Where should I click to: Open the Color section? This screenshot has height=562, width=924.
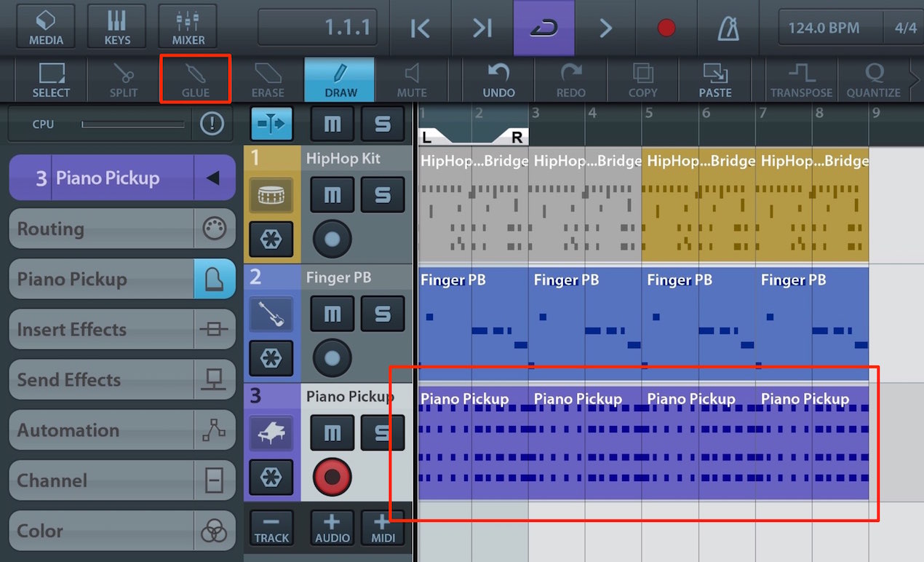pos(122,531)
